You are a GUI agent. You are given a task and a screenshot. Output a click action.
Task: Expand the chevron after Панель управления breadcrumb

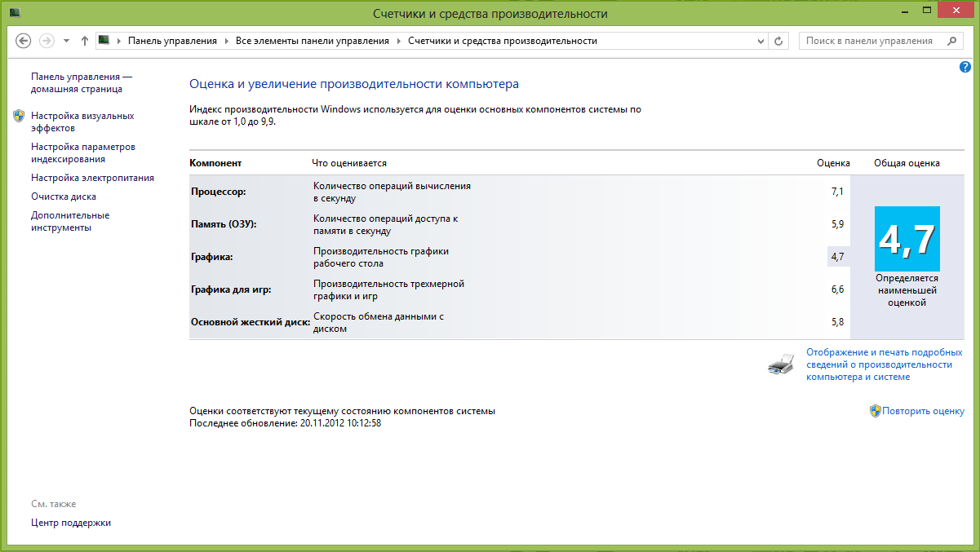point(226,41)
